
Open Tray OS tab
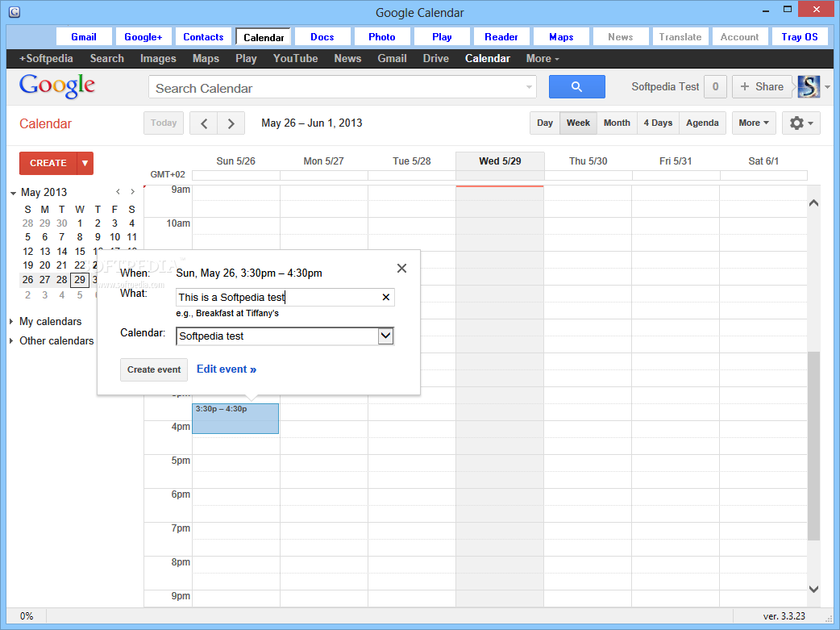[x=800, y=37]
